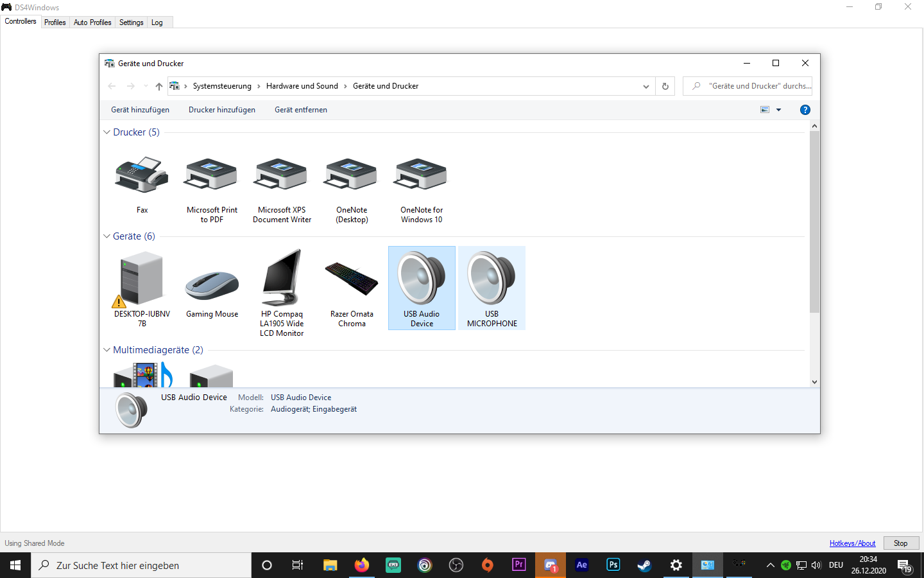Open Task View in the taskbar

pos(298,565)
